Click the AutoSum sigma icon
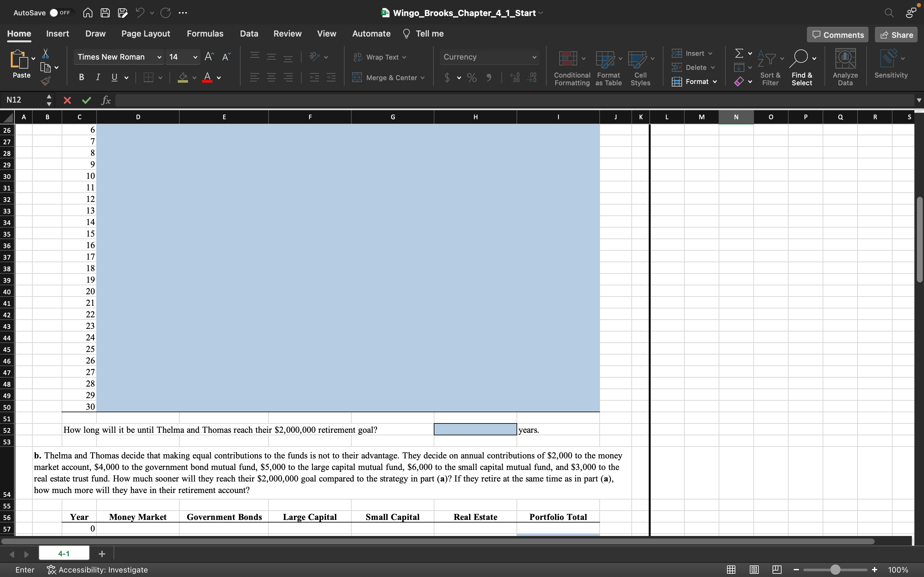The image size is (924, 577). pyautogui.click(x=739, y=54)
